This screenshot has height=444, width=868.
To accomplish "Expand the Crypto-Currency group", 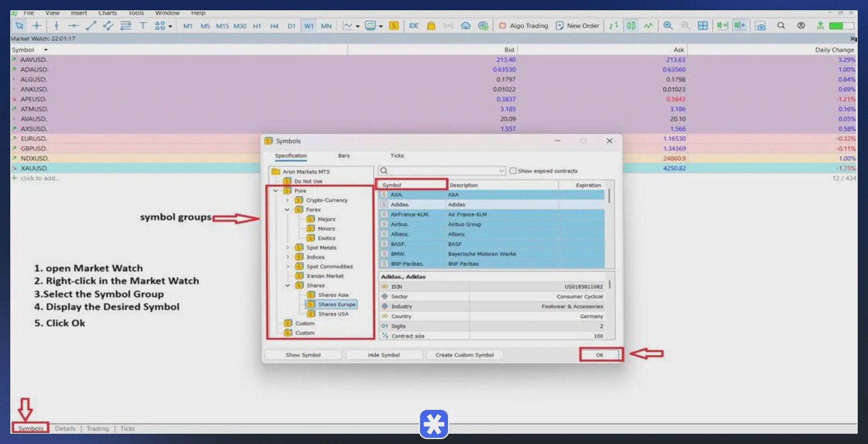I will click(287, 200).
